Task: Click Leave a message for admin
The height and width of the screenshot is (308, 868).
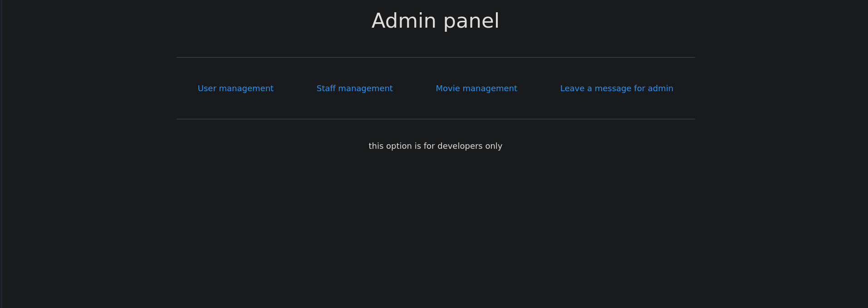Action: pyautogui.click(x=616, y=88)
